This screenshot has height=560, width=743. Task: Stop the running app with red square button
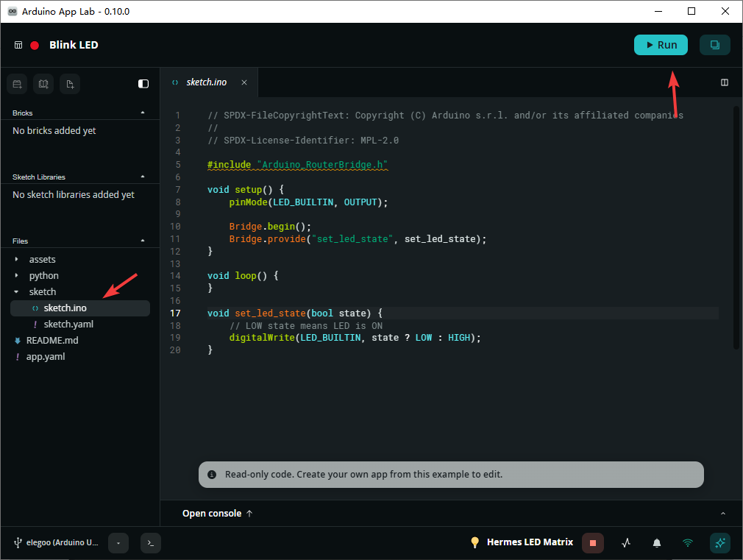(593, 543)
